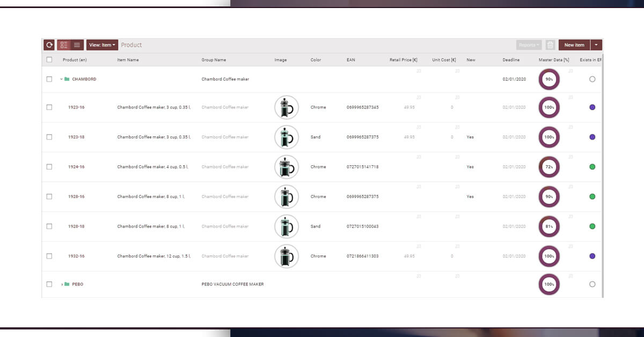Viewport: 644px width, 337px height.
Task: Sort by the Product (en) column header
Action: (x=75, y=60)
